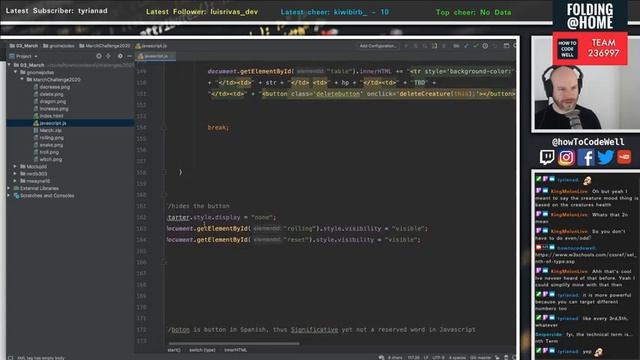Click the fold marker beside line 158
Image resolution: width=640 pixels, height=360 pixels.
click(x=164, y=172)
